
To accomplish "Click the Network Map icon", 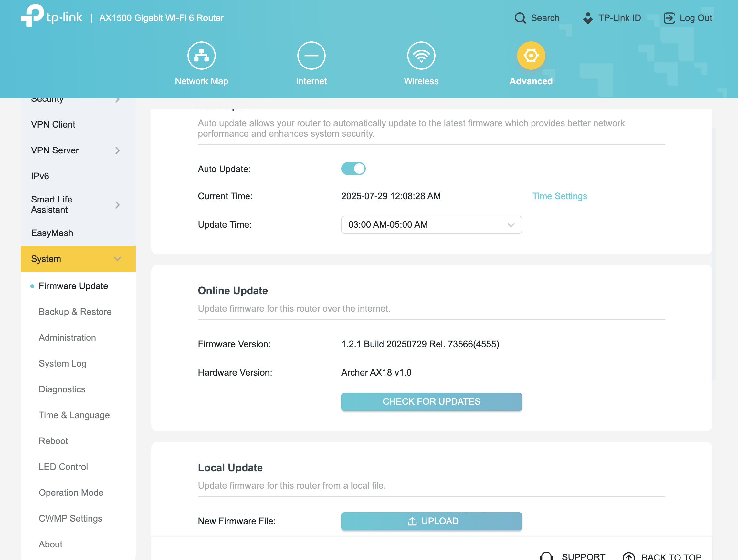I will coord(201,55).
